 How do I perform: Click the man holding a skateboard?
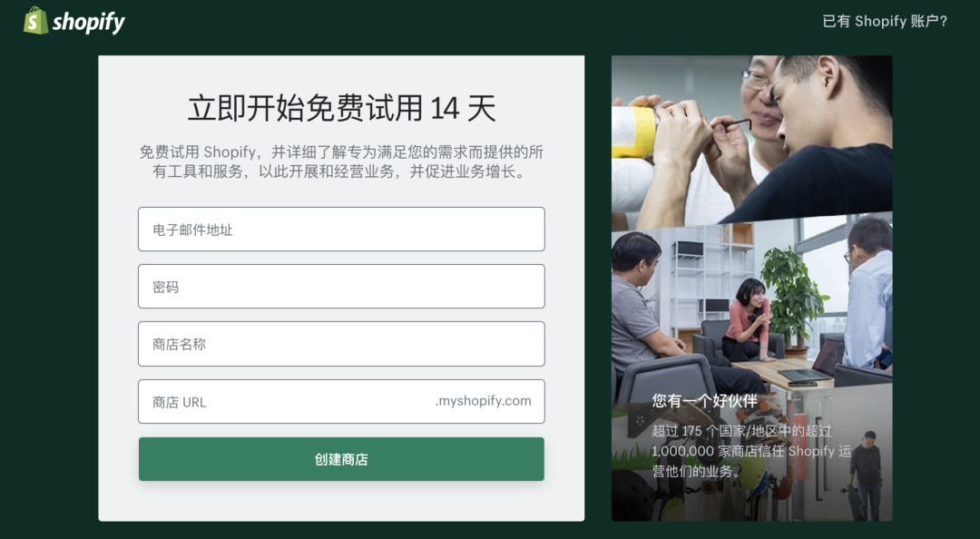click(x=866, y=475)
